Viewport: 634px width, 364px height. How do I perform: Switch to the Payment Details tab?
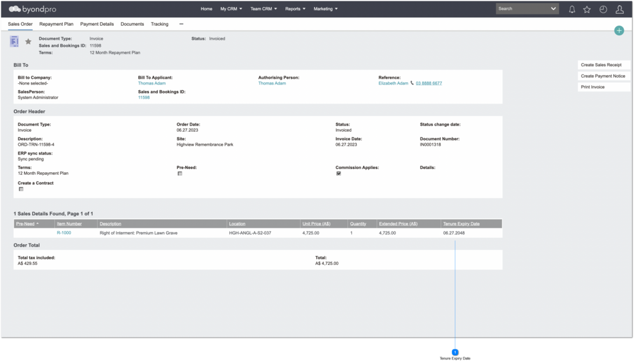coord(97,24)
